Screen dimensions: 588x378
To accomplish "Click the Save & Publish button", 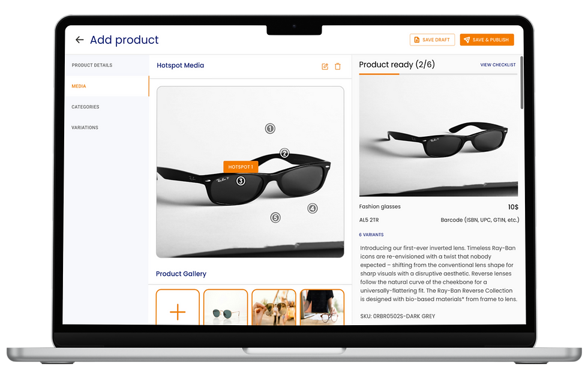I will 487,40.
